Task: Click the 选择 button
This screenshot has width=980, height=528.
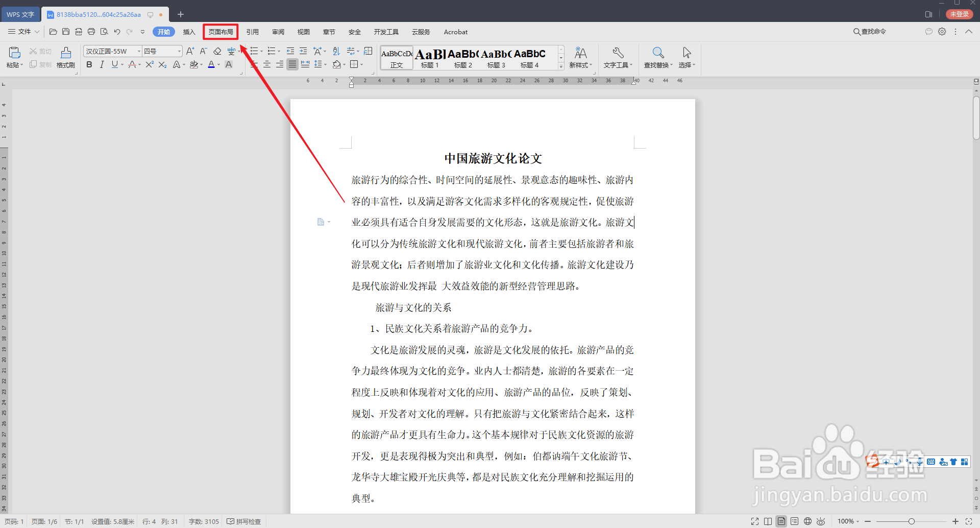Action: coord(687,57)
